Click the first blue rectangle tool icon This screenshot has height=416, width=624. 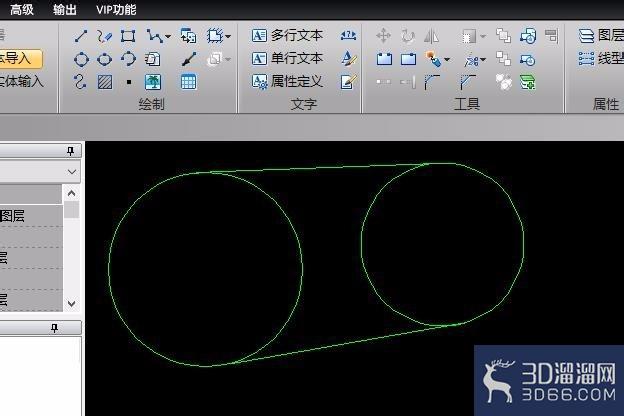click(384, 59)
